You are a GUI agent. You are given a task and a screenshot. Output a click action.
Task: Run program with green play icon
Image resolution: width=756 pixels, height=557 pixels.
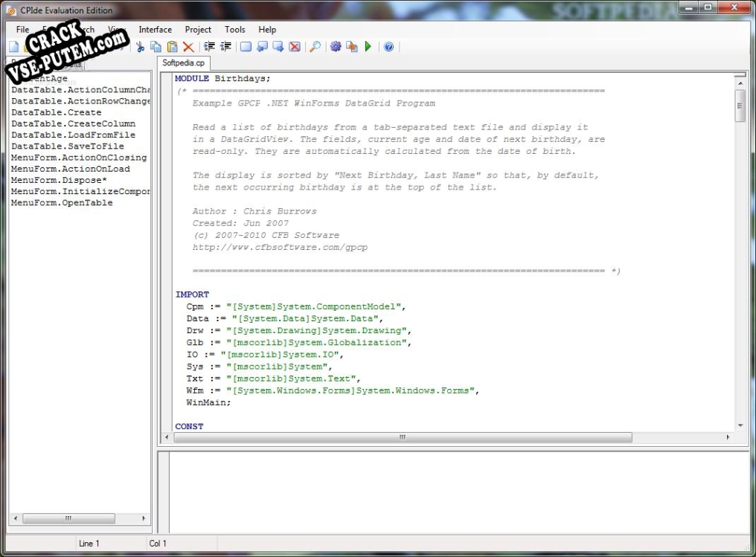368,47
